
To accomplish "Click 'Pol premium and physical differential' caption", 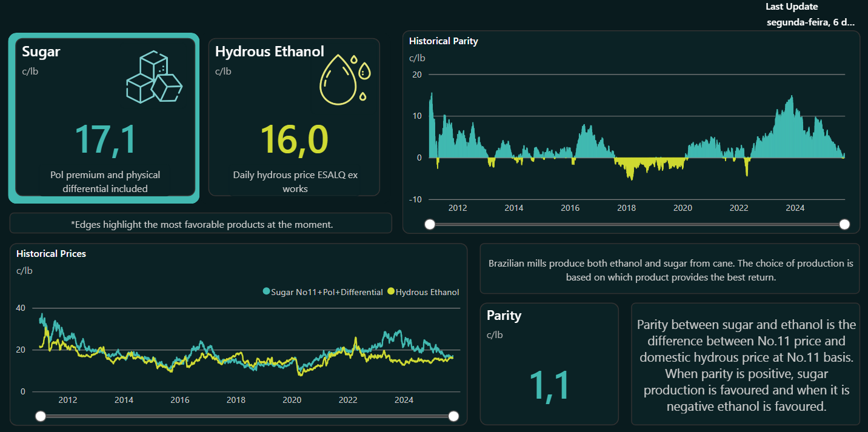I will click(x=105, y=182).
